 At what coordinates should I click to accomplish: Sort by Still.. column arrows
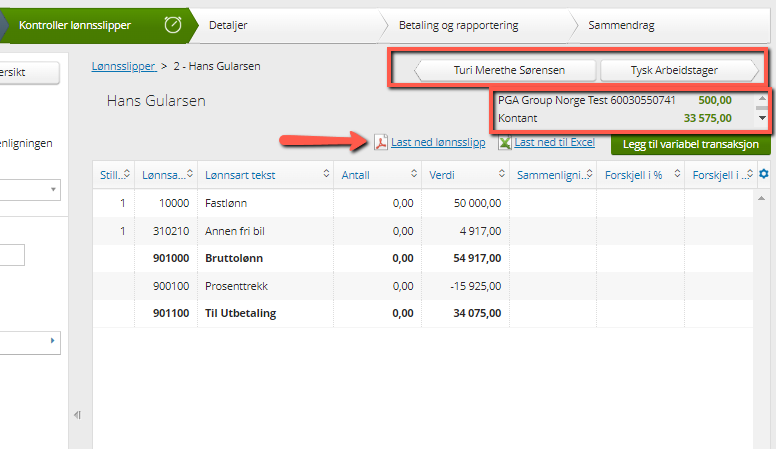pos(127,173)
